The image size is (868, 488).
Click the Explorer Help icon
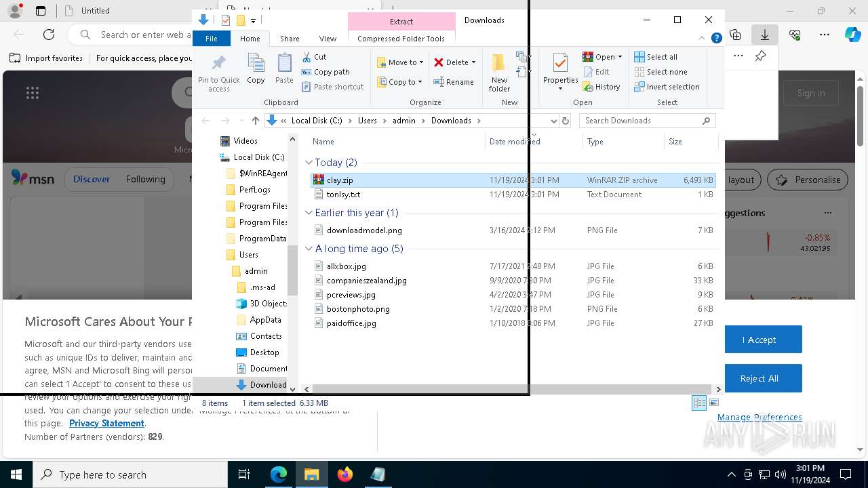(716, 39)
